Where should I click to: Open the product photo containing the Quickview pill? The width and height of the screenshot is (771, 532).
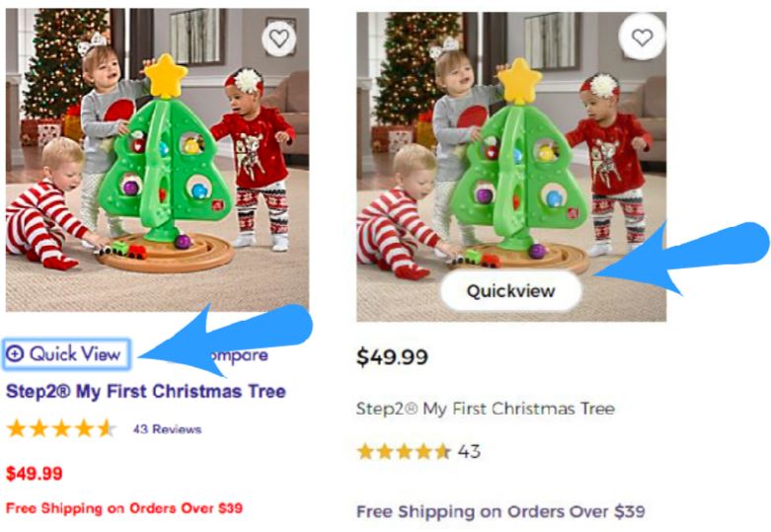click(511, 167)
